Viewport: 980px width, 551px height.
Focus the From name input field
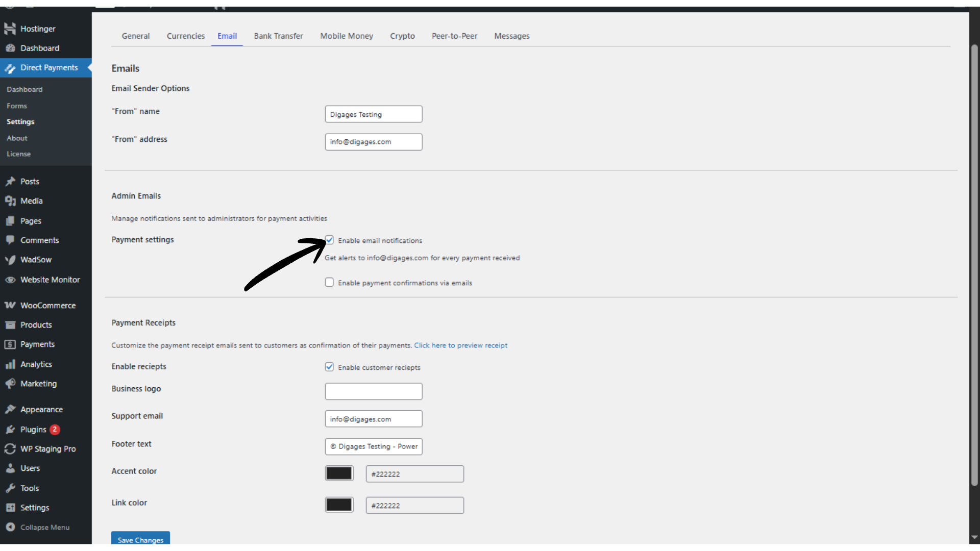373,114
